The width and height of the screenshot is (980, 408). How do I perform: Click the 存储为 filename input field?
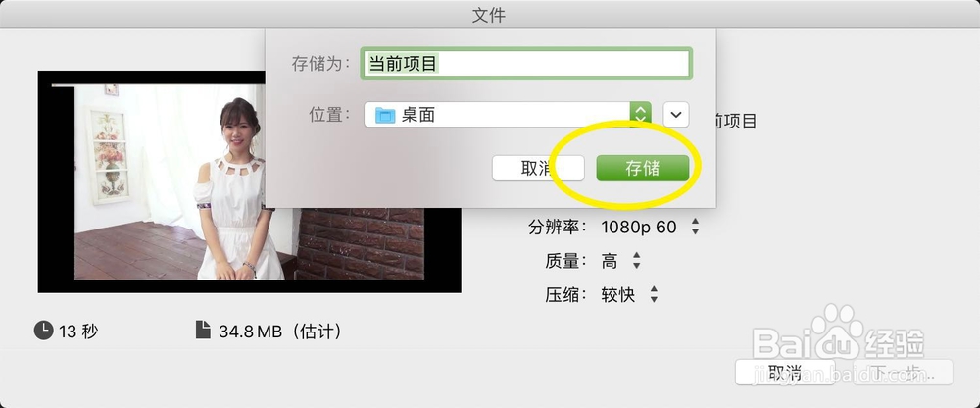coord(526,63)
